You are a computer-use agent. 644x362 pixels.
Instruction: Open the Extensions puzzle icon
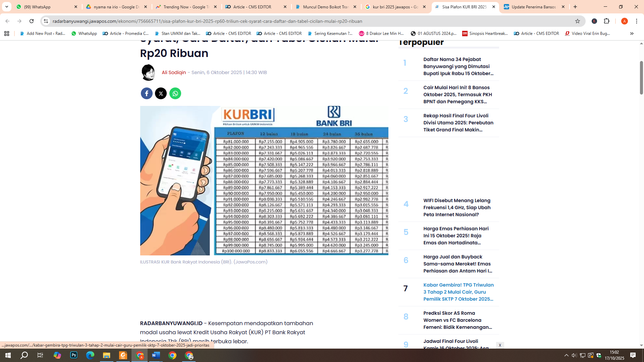point(606,21)
